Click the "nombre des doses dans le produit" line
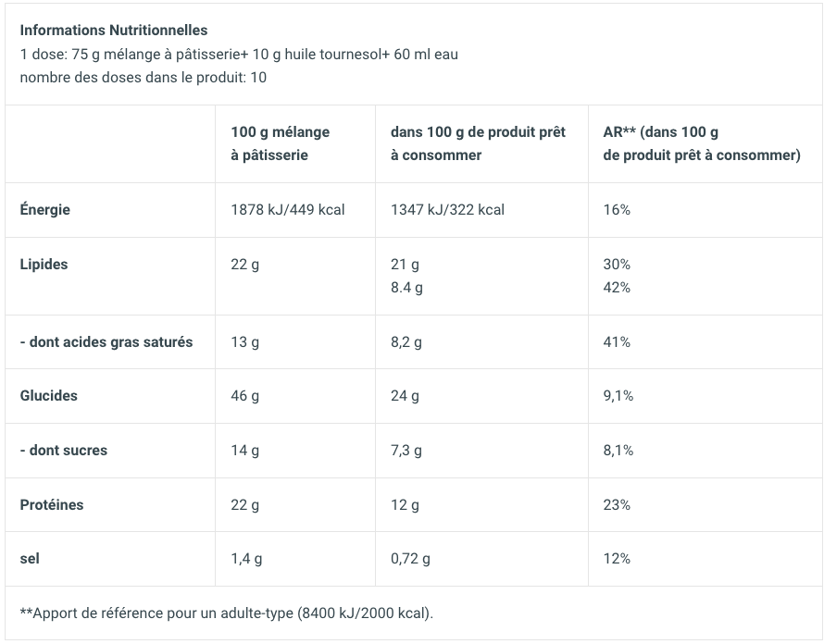The image size is (824, 644). [x=143, y=77]
